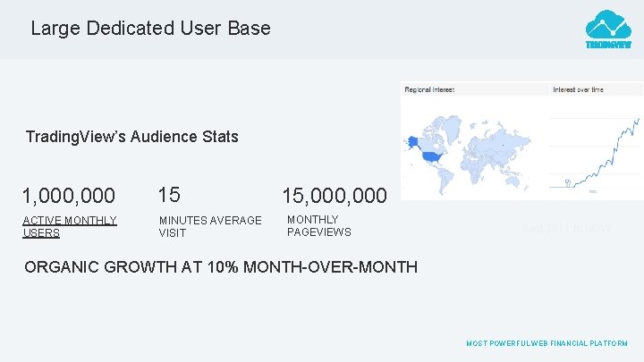Click the 1,000,000 figure
The width and height of the screenshot is (644, 362).
[x=69, y=196]
